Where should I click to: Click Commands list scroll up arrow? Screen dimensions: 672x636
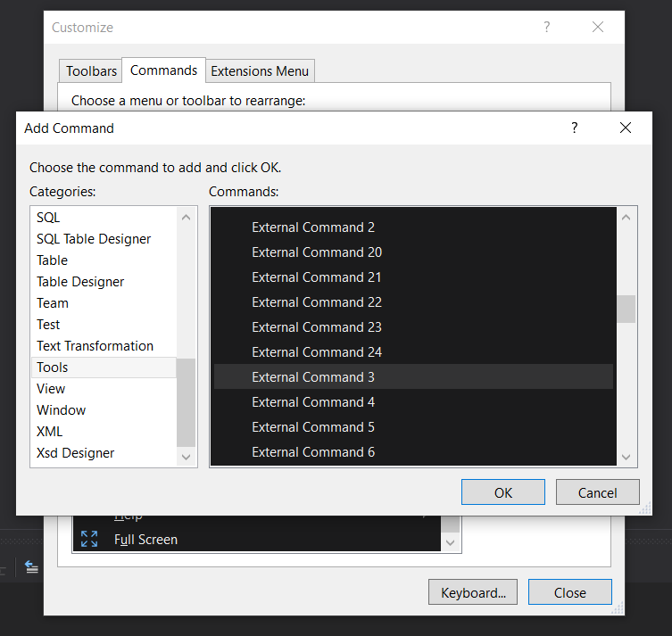pos(626,217)
